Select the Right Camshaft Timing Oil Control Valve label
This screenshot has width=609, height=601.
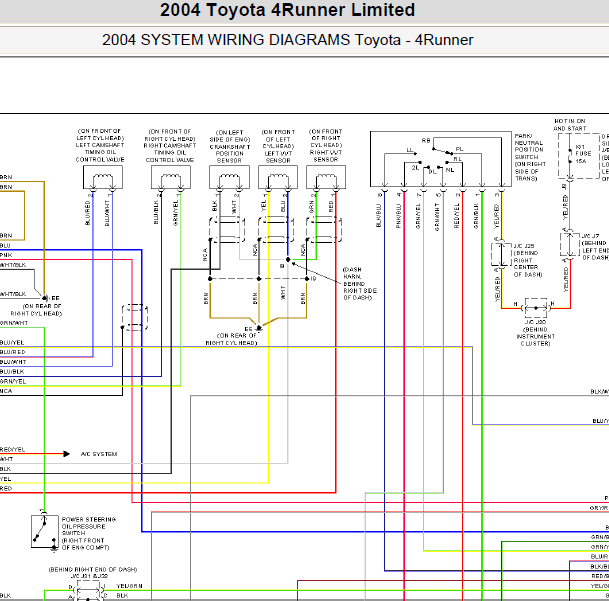pos(170,146)
